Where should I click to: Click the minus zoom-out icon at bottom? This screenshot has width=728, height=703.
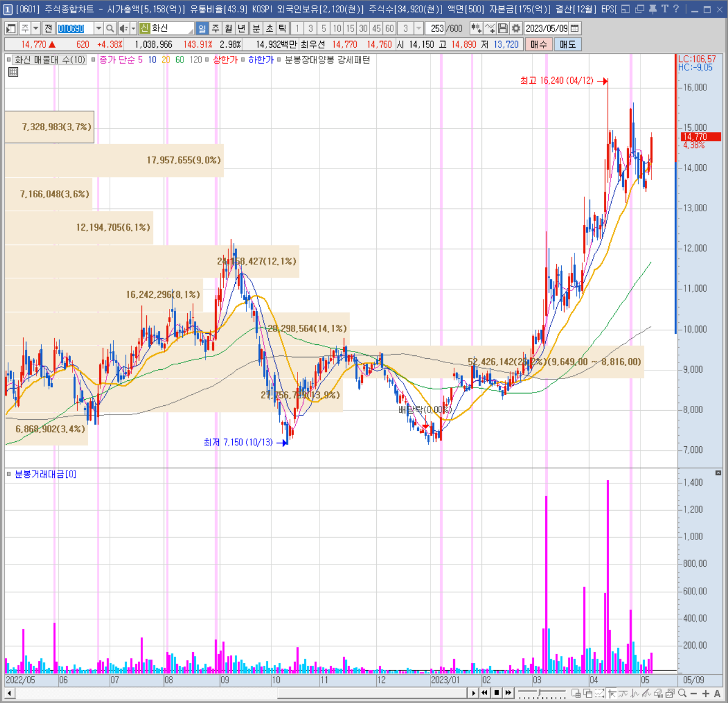[694, 693]
